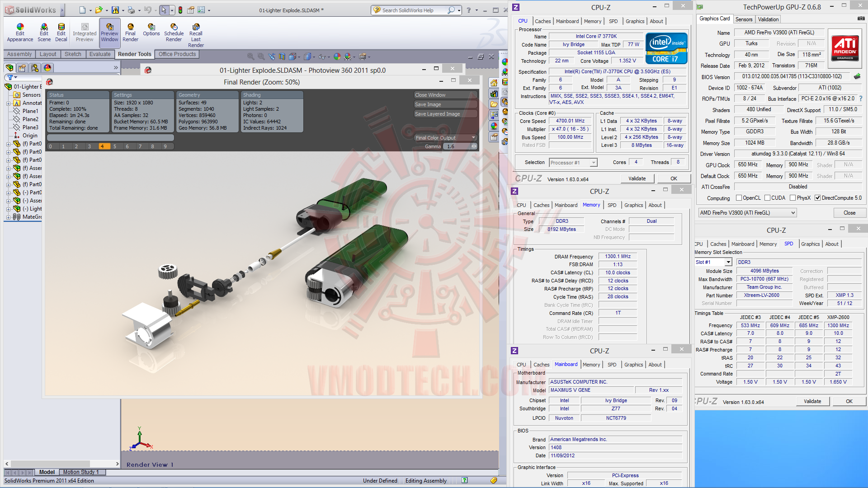
Task: Toggle the Preview Window tool
Action: (109, 32)
